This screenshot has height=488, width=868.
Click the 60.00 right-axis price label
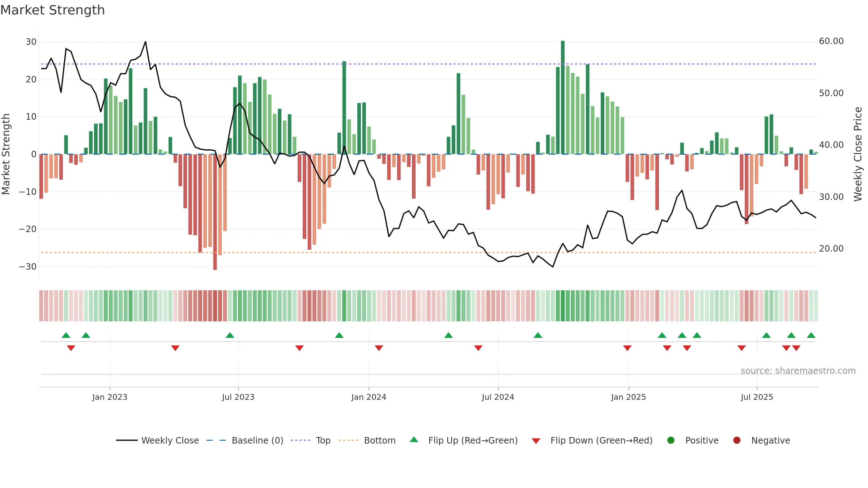tap(831, 41)
